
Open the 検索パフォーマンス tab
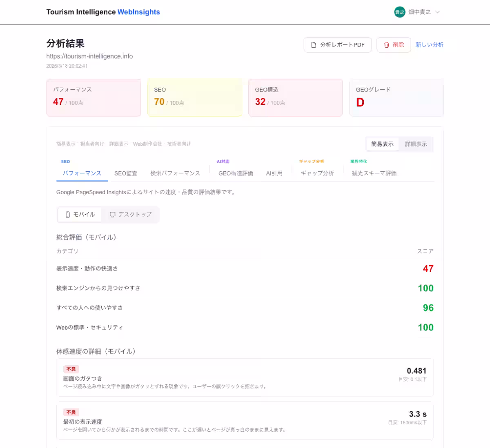coord(175,173)
